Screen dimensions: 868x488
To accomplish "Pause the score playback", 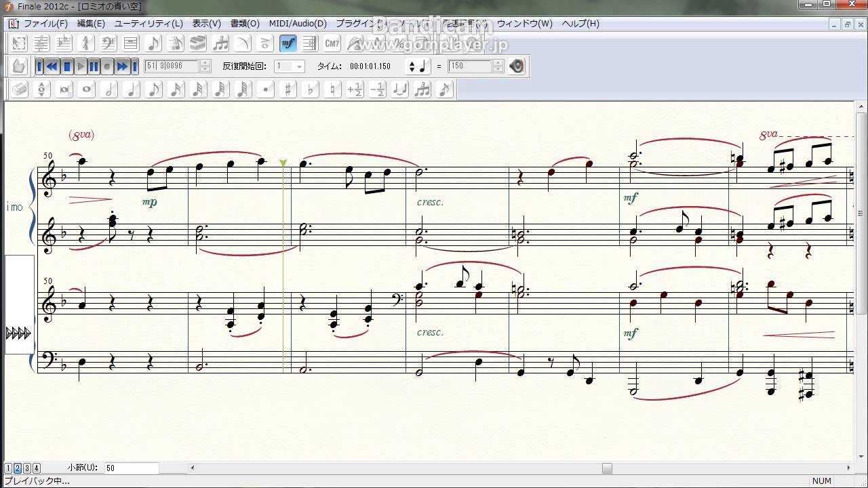I will coord(94,66).
